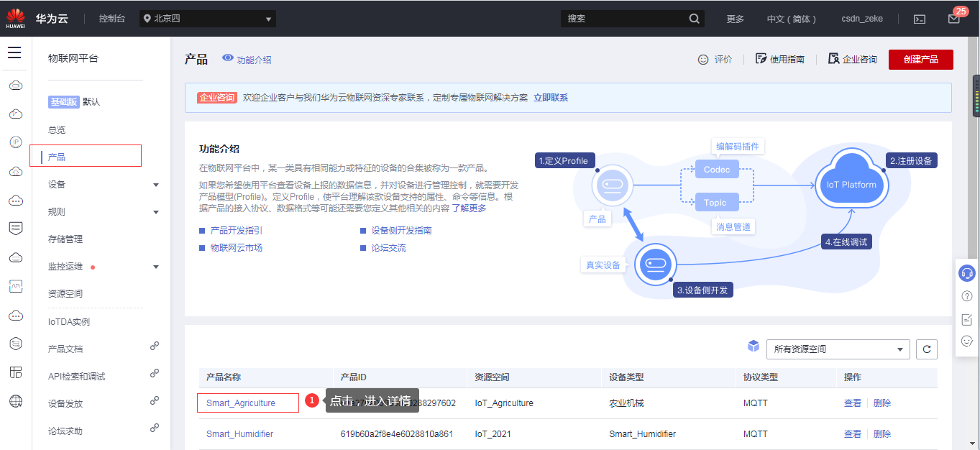Click the IoT_Agriculture resource space cell
The image size is (980, 450).
[x=504, y=403]
